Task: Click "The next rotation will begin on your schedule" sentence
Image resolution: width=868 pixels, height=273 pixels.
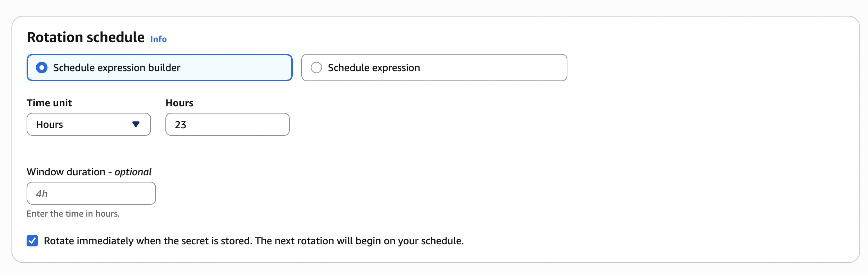Action: point(360,241)
